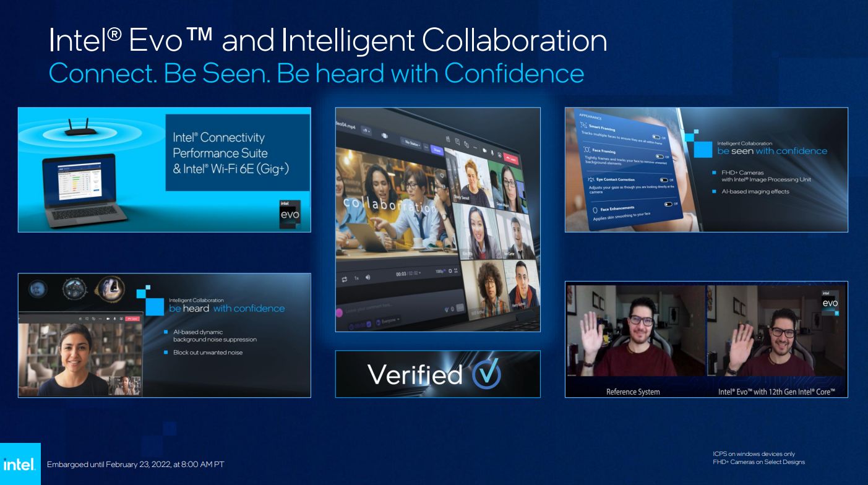Click 'FHD+ Cameras' bullet text
Image resolution: width=868 pixels, height=485 pixels.
coord(742,172)
